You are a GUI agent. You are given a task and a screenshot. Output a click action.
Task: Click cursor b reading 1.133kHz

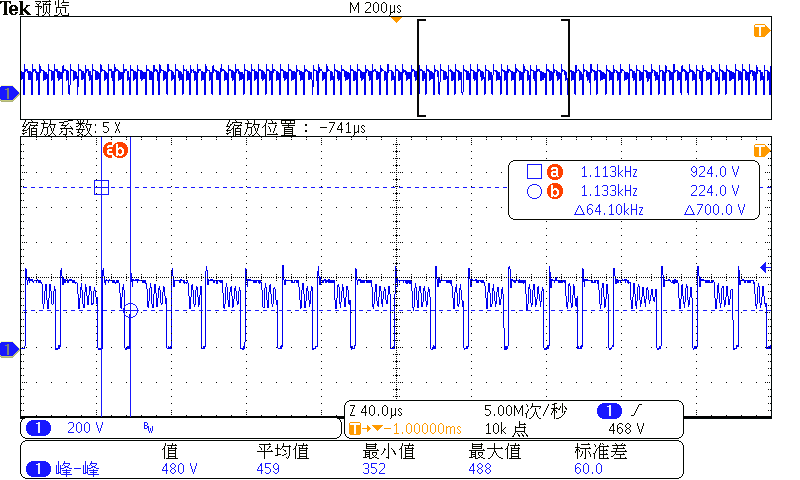coord(609,191)
